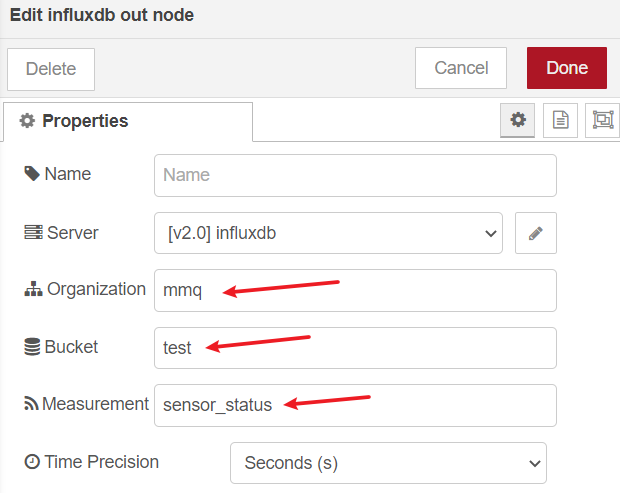
Task: Click the server rack icon beside Server
Action: 33,232
